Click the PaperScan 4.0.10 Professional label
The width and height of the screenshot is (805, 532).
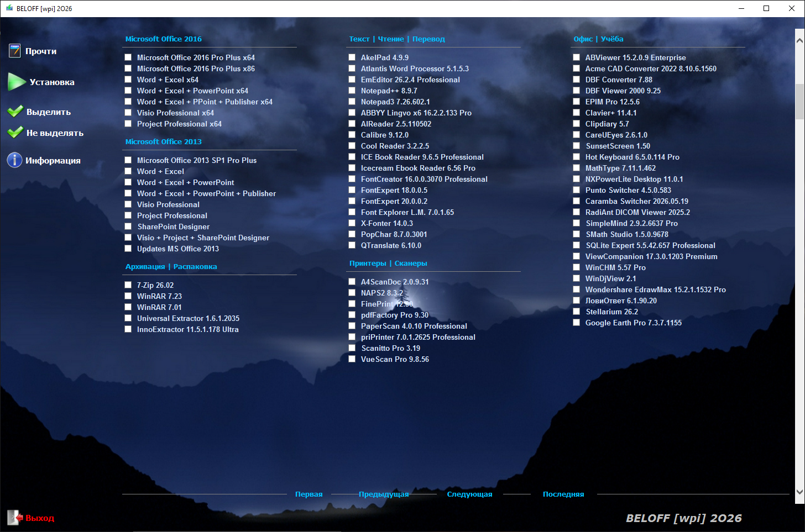[414, 326]
